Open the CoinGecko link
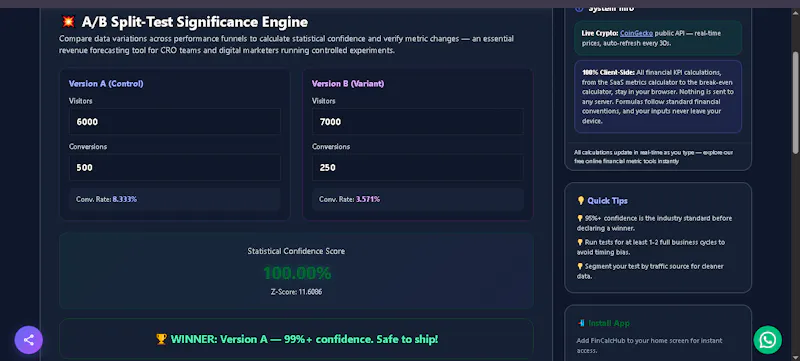 (636, 33)
